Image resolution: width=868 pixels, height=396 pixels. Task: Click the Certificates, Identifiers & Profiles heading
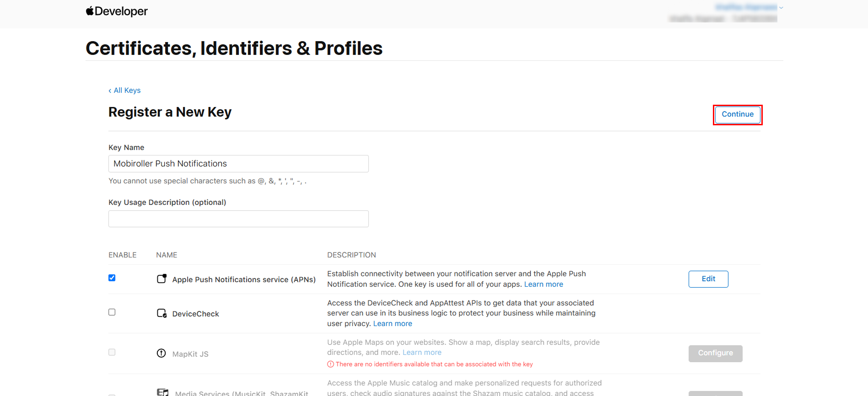coord(234,48)
